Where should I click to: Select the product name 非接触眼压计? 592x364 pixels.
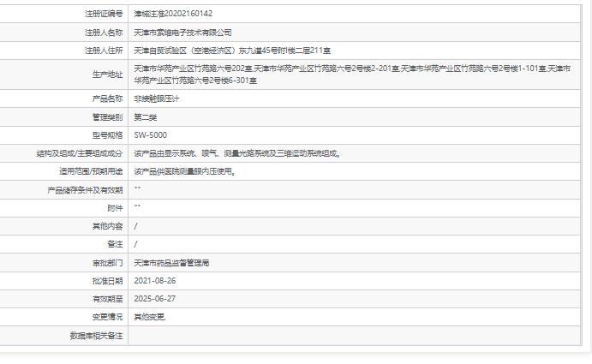coord(157,98)
